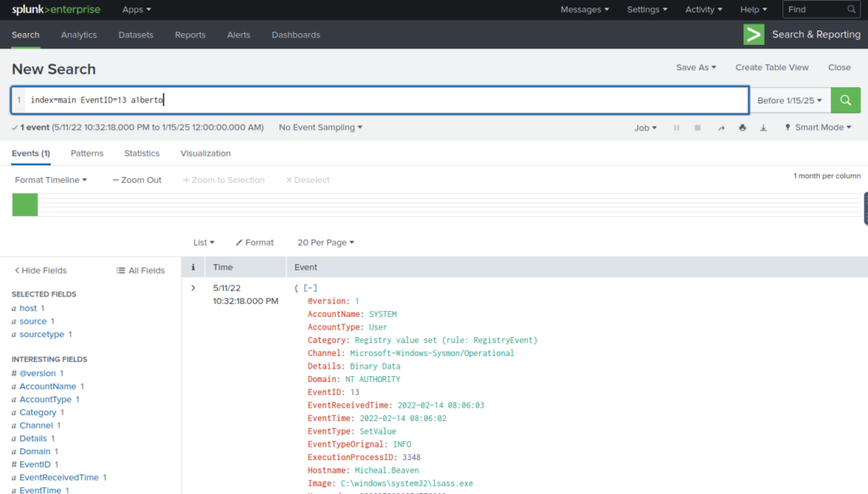Click AccountName interesting field
The height and width of the screenshot is (494, 868).
[47, 386]
